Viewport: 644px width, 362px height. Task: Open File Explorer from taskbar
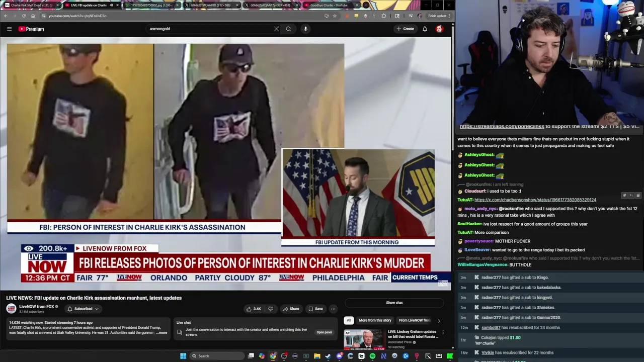tap(317, 356)
